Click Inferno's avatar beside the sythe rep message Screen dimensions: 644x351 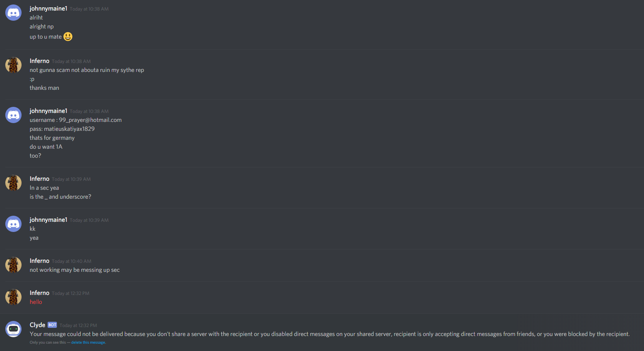click(x=13, y=65)
